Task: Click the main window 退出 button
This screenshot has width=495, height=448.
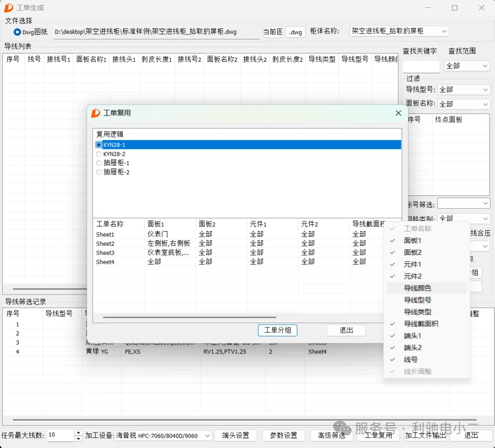Action: (x=471, y=435)
